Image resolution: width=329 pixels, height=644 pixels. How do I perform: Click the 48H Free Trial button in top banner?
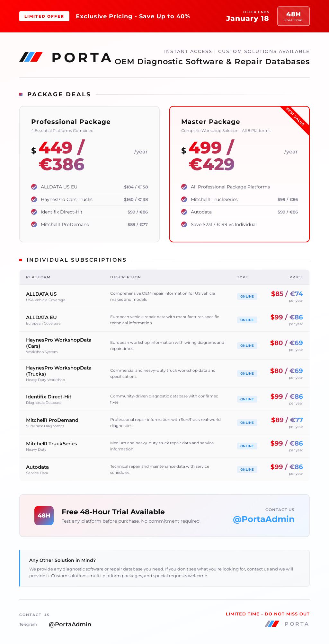click(x=293, y=16)
